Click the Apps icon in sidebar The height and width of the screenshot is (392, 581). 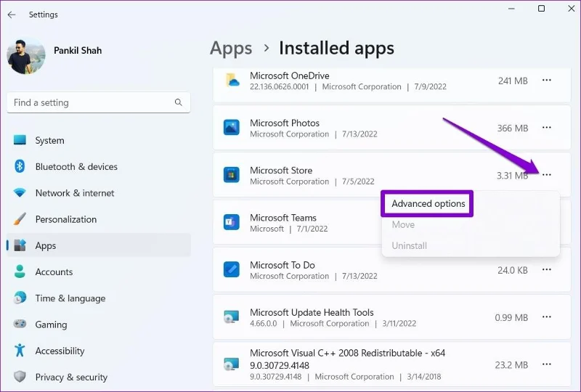click(x=20, y=245)
